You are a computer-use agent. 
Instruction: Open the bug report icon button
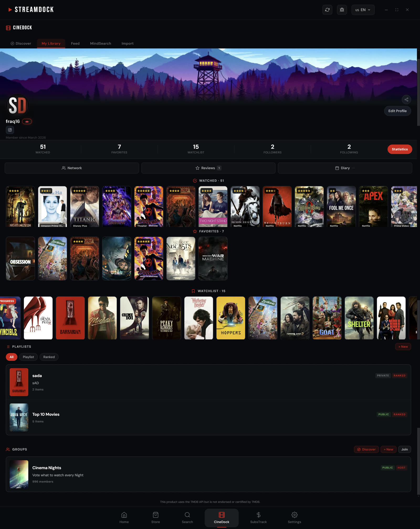coord(342,10)
